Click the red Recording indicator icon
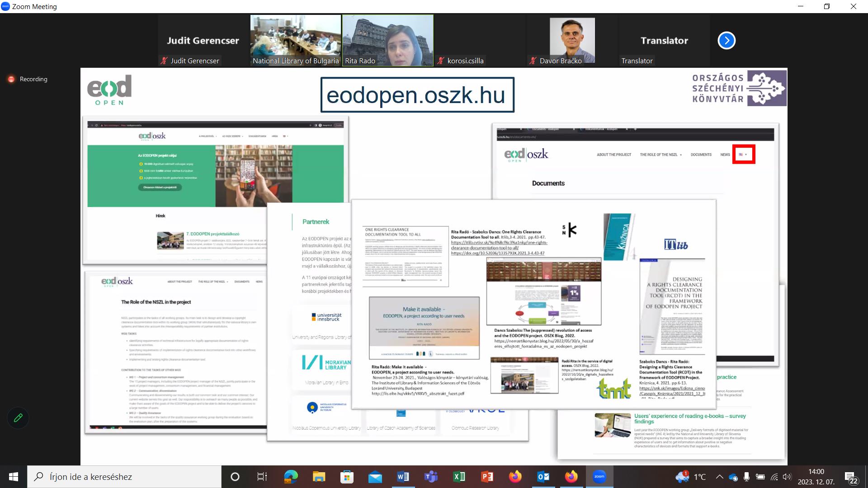The image size is (868, 488). tap(11, 79)
